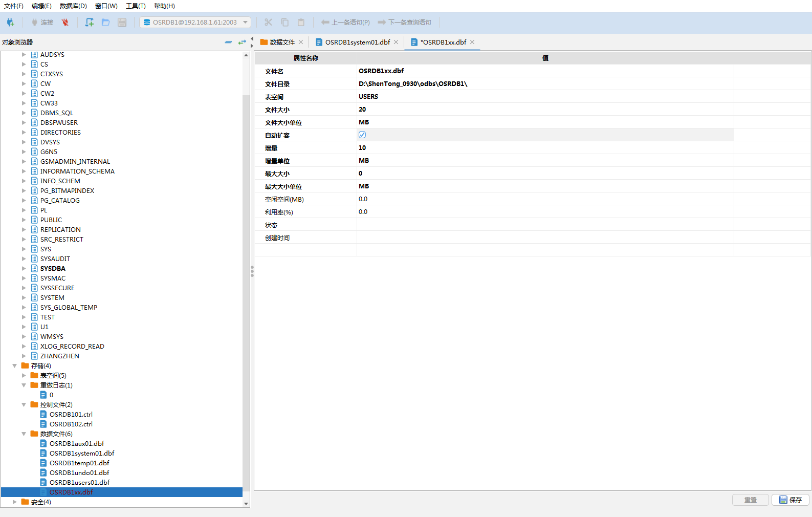Image resolution: width=812 pixels, height=517 pixels.
Task: Click the paste clipboard icon in toolbar
Action: tap(301, 23)
